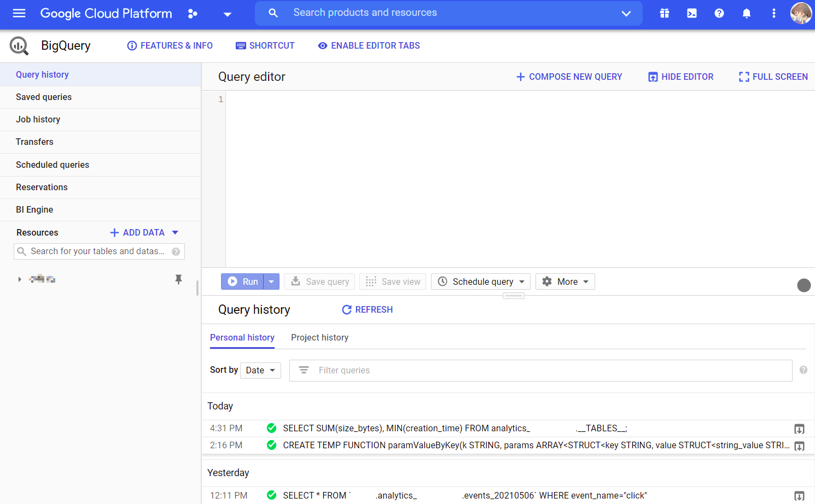This screenshot has width=815, height=504.
Task: Open BI Engine in sidebar
Action: click(x=101, y=209)
